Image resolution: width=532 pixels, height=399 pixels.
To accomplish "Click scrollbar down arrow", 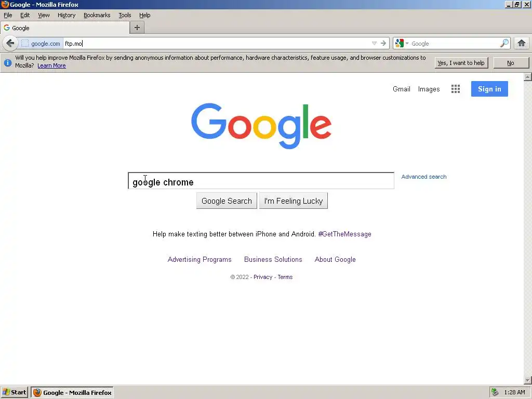I will (528, 380).
